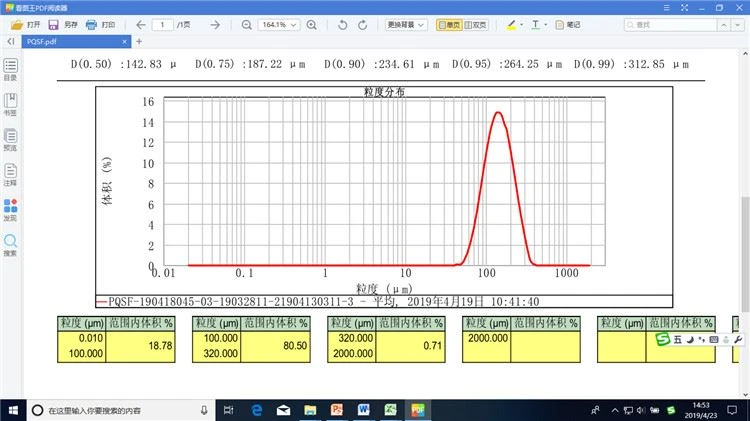Rotate the page counterclockwise

[342, 24]
